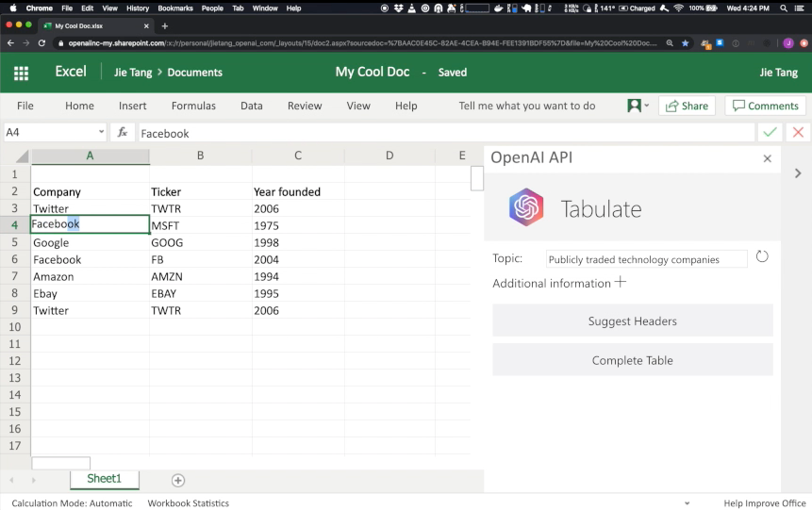Image resolution: width=812 pixels, height=510 pixels.
Task: Open the co-author presence dropdown beside Share
Action: [638, 106]
